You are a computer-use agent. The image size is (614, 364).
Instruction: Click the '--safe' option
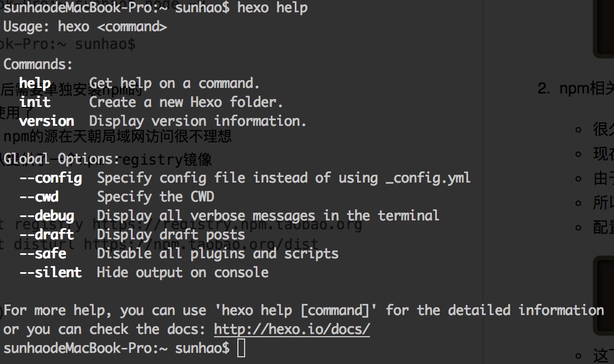coord(43,253)
